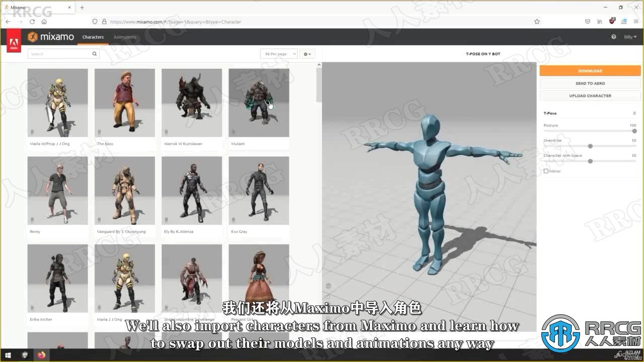Click the Unity taskbar icon
This screenshot has width=644, height=362.
(25, 354)
